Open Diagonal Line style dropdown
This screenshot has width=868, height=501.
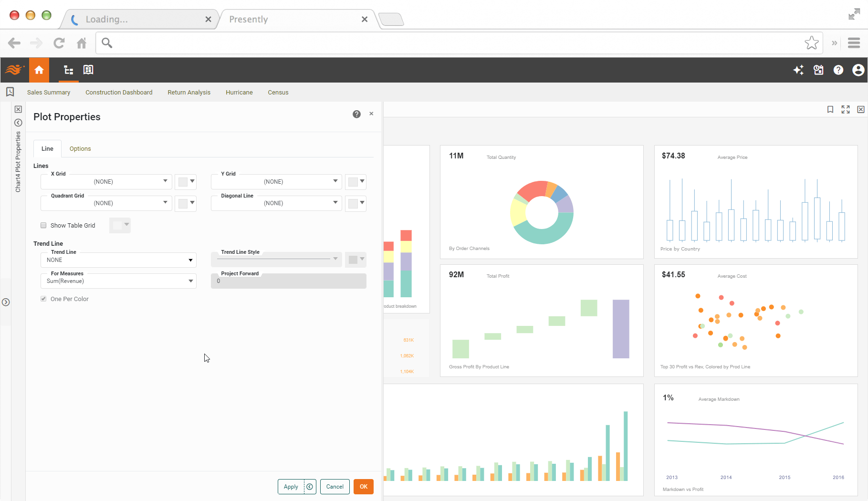[276, 203]
